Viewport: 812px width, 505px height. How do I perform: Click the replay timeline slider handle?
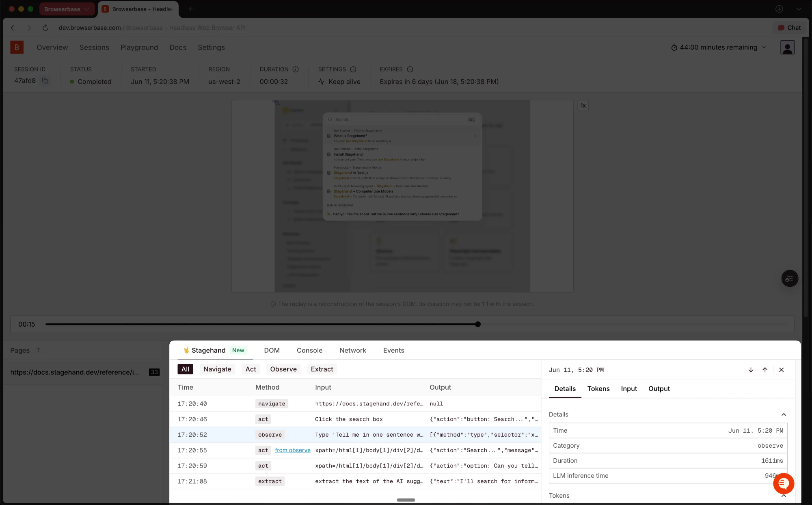tap(478, 324)
